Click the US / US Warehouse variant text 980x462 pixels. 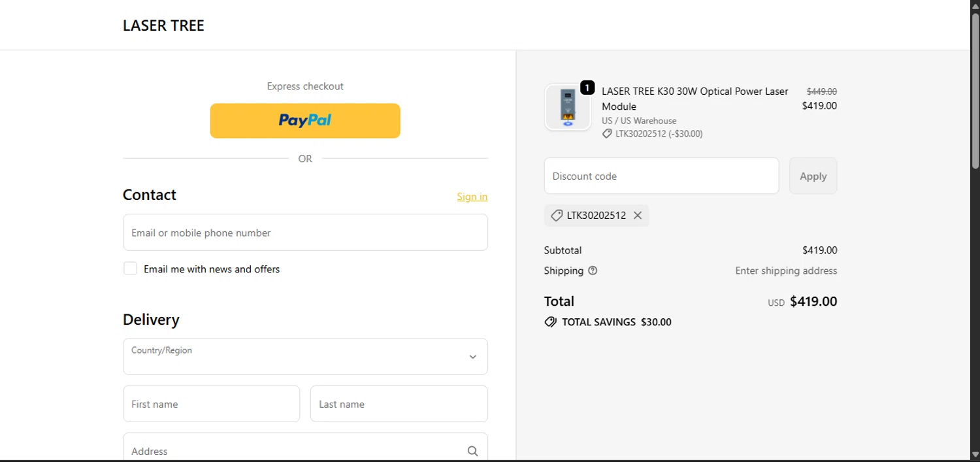639,120
